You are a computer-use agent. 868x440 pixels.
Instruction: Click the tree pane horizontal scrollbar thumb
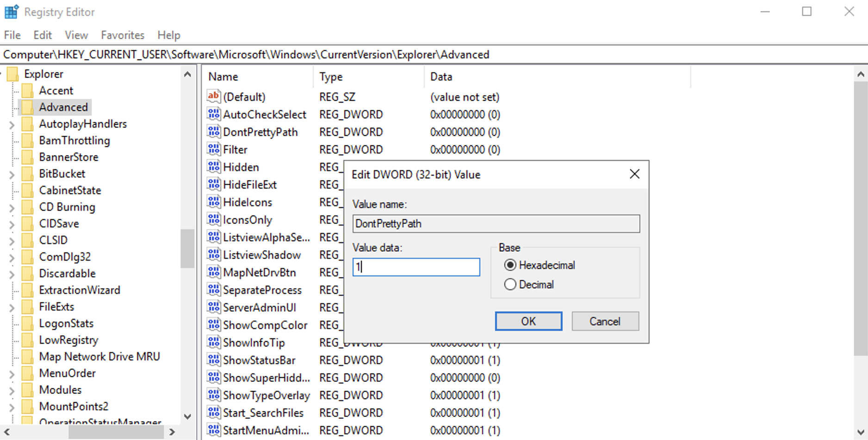tap(116, 432)
